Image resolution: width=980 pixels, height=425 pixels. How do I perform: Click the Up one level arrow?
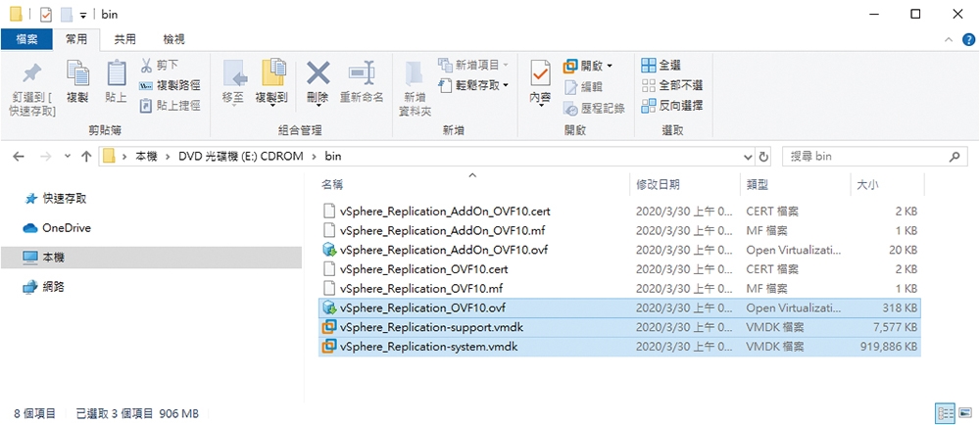pyautogui.click(x=87, y=157)
